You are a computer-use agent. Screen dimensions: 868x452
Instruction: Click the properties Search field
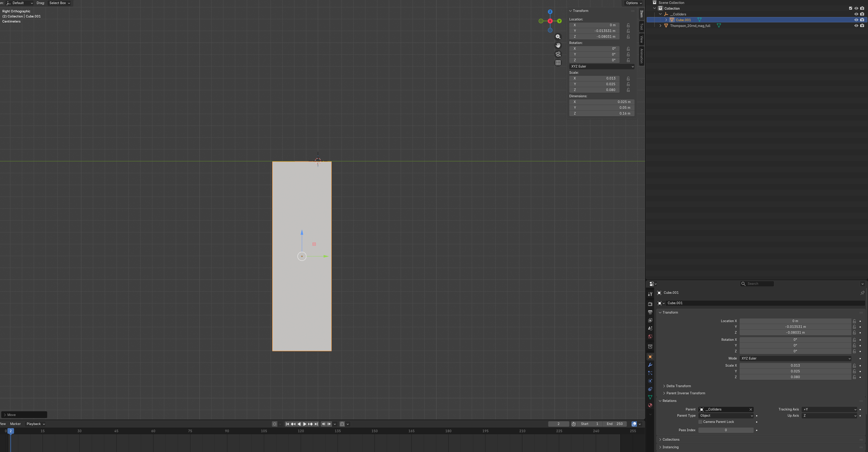(x=757, y=284)
